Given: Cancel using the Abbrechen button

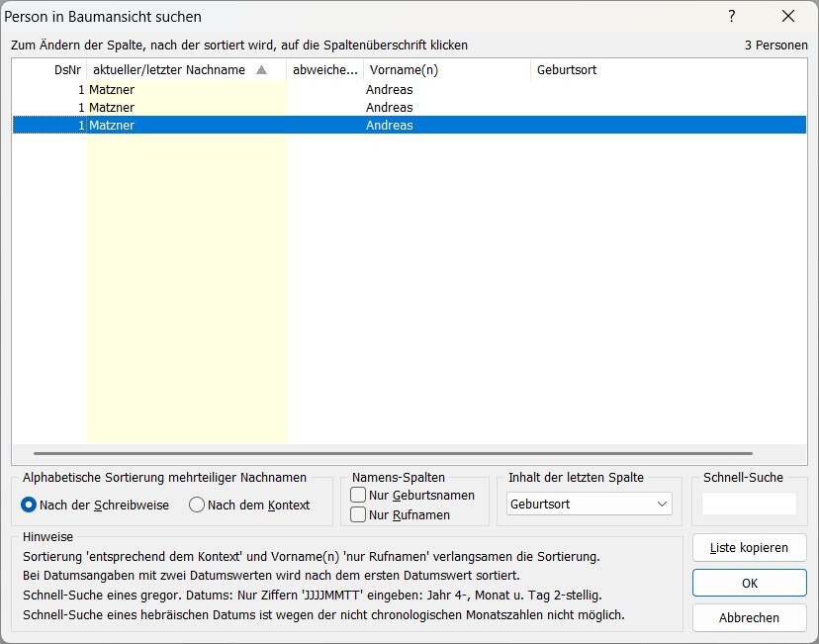Looking at the screenshot, I should coord(750,618).
